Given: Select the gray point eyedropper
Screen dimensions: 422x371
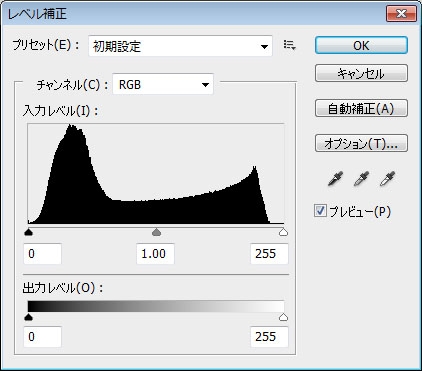Looking at the screenshot, I should coord(361,179).
